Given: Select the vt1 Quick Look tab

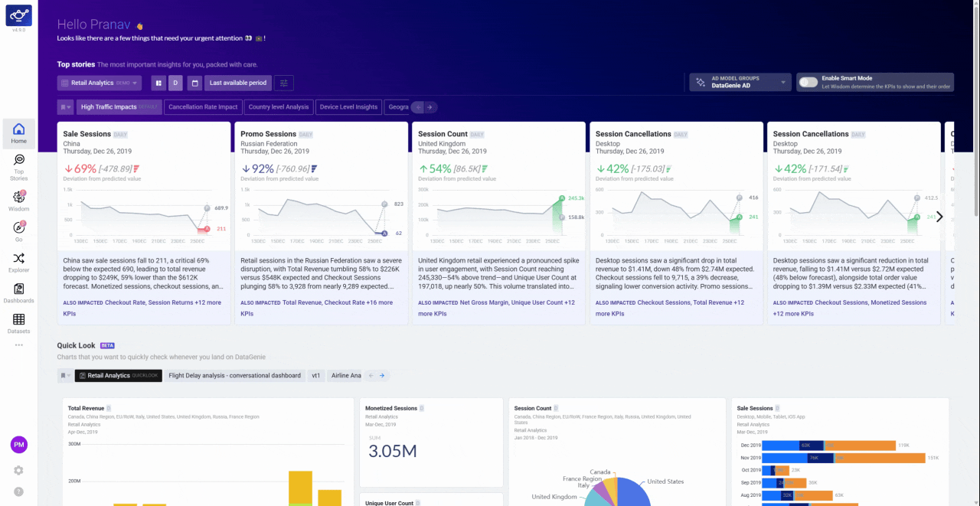Looking at the screenshot, I should click(x=315, y=376).
